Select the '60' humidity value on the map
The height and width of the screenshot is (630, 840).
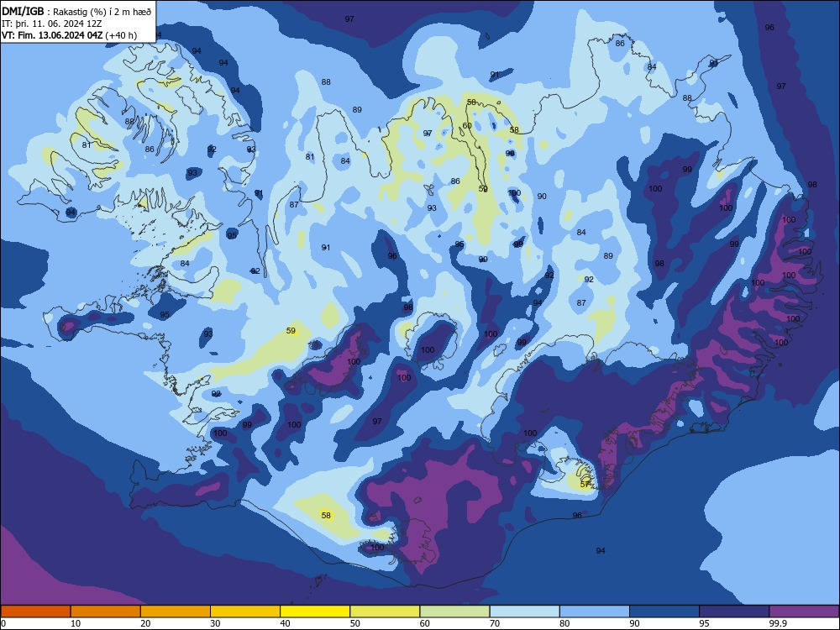click(467, 126)
